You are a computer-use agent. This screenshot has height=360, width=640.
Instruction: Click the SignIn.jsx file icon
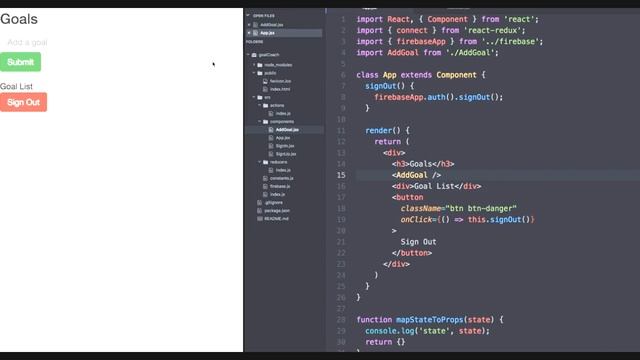pos(271,146)
